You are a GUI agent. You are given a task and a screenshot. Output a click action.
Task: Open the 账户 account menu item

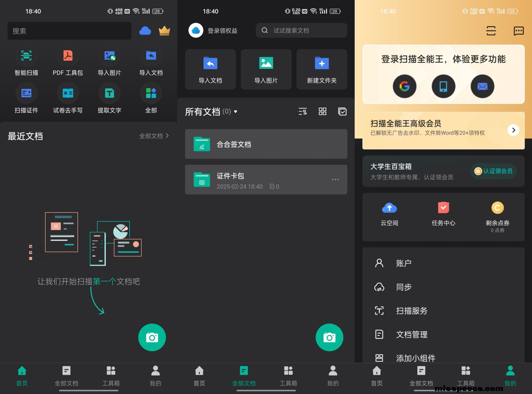[x=443, y=263]
